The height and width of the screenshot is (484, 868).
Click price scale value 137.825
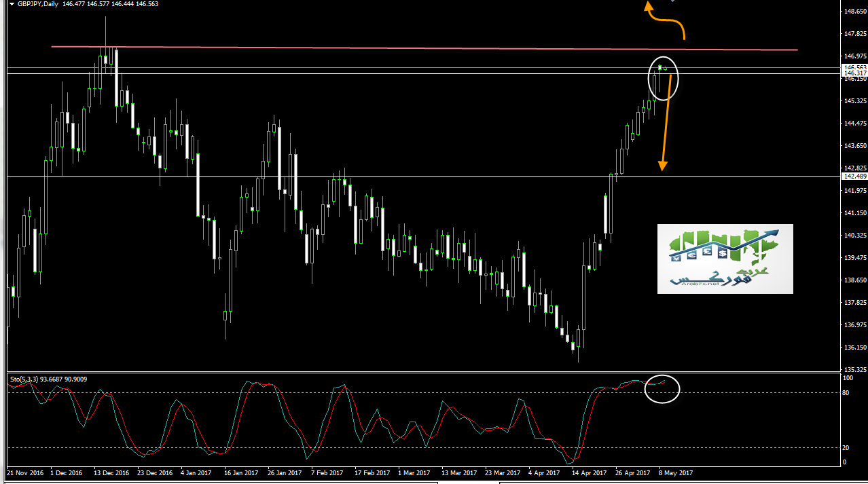[854, 303]
